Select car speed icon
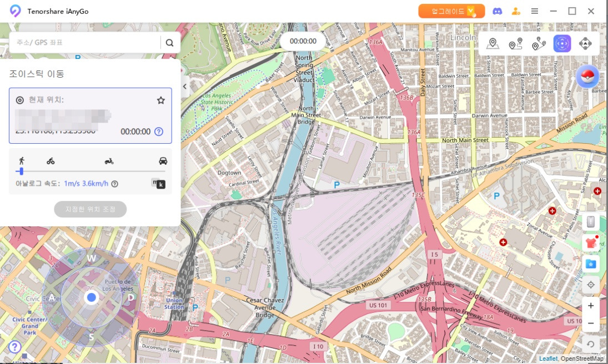 (x=163, y=161)
